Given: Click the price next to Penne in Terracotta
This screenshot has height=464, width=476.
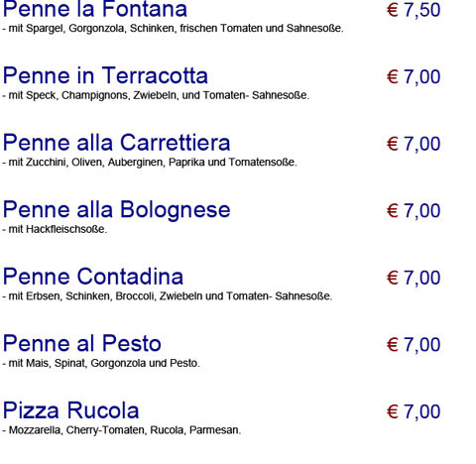Looking at the screenshot, I should point(414,77).
